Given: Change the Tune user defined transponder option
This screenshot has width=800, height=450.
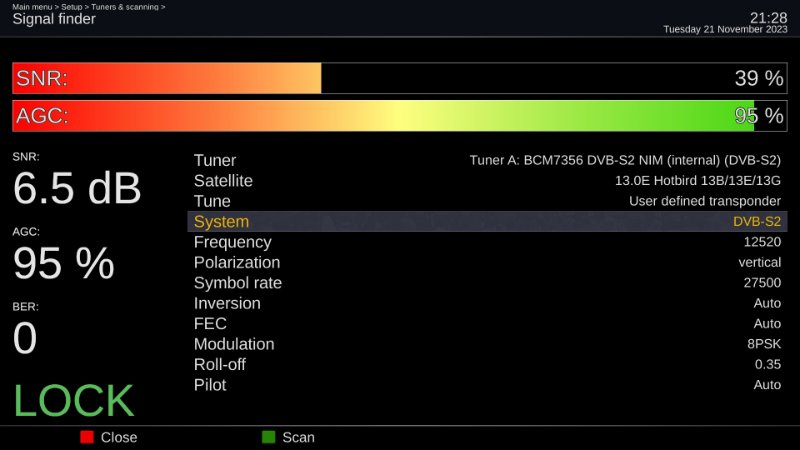Looking at the screenshot, I should pyautogui.click(x=487, y=201).
